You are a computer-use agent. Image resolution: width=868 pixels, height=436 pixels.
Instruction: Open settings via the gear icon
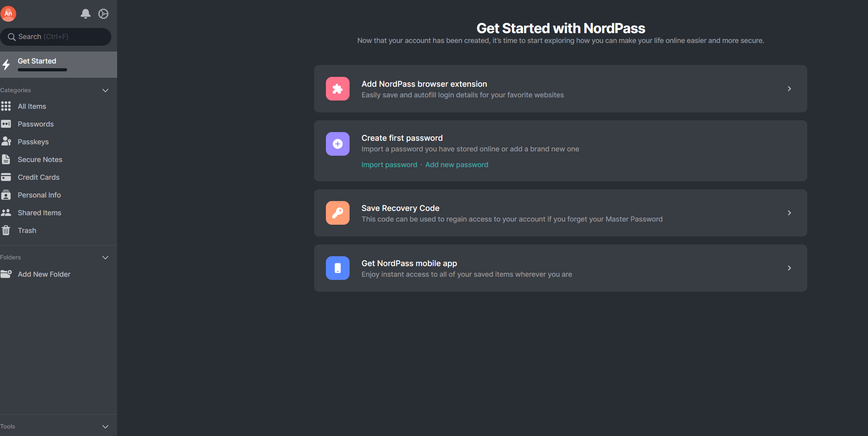click(103, 14)
